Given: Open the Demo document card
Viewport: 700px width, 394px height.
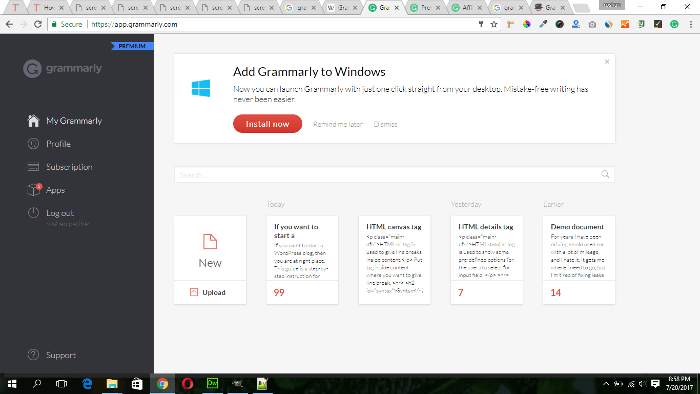Looking at the screenshot, I should click(x=579, y=260).
